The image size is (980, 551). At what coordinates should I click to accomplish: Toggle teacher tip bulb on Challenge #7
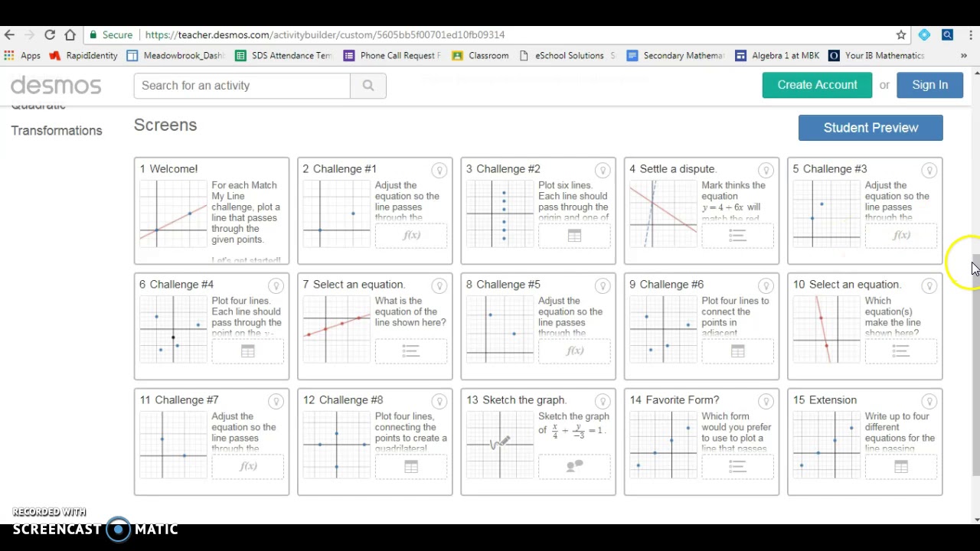(x=276, y=401)
